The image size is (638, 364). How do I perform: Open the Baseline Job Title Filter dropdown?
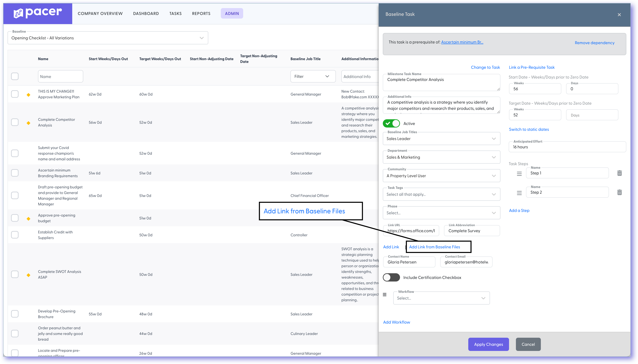click(x=313, y=76)
